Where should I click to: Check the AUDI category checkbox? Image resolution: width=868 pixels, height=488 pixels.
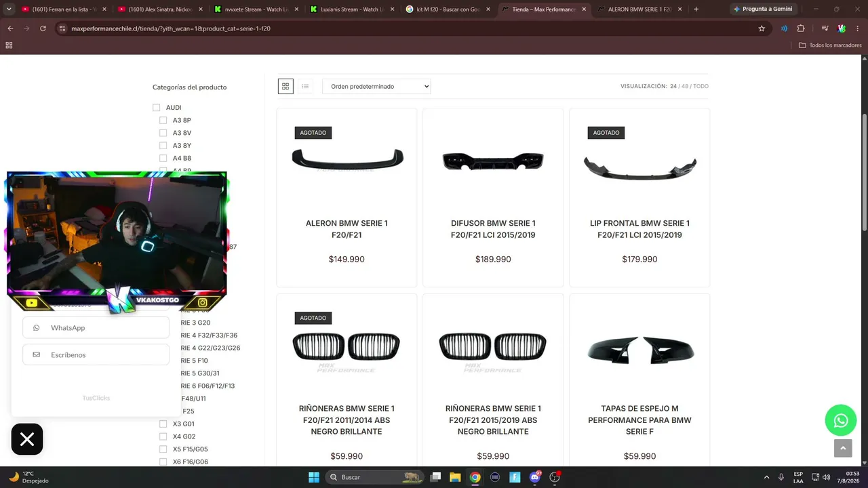(157, 108)
